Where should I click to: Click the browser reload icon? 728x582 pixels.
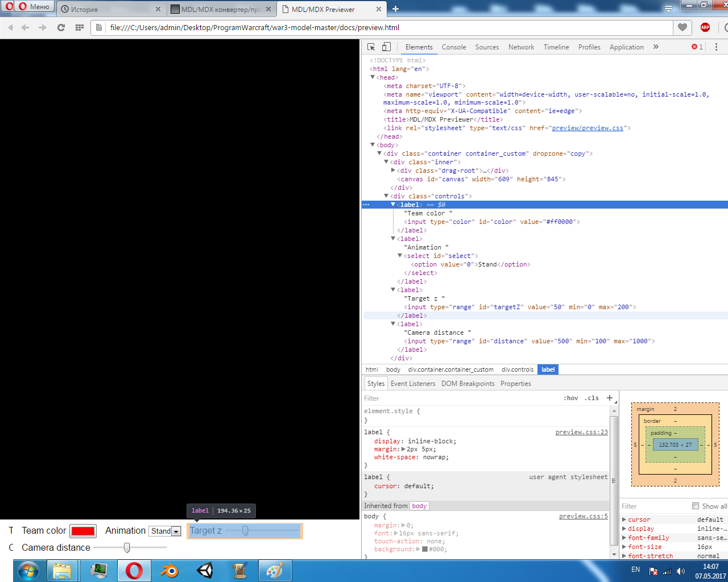pos(61,27)
